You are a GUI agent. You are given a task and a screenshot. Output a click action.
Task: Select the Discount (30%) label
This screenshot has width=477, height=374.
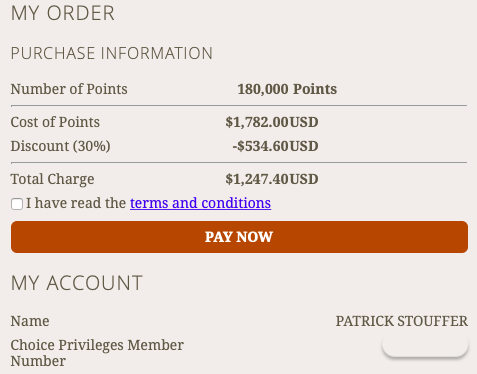[60, 146]
